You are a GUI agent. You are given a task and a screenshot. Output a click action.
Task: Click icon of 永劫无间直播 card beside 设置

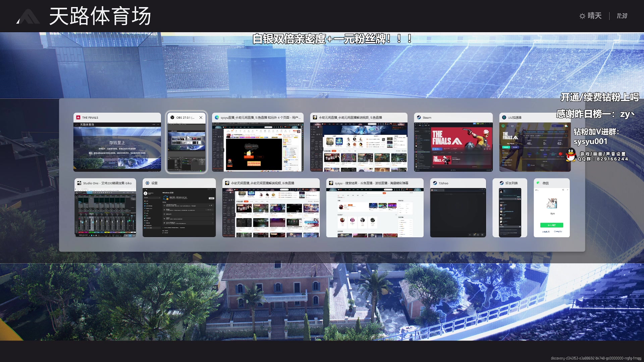[227, 183]
